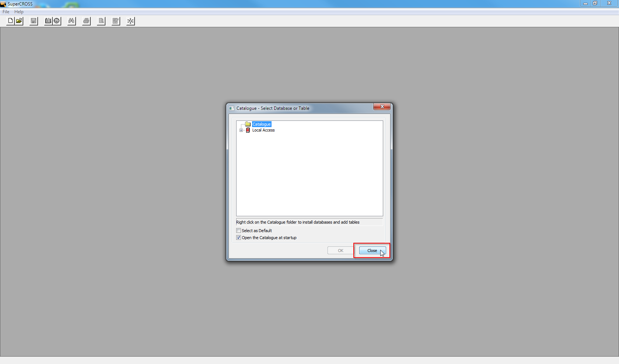This screenshot has height=364, width=619.
Task: Close the Catalogue dialog with X
Action: 382,107
